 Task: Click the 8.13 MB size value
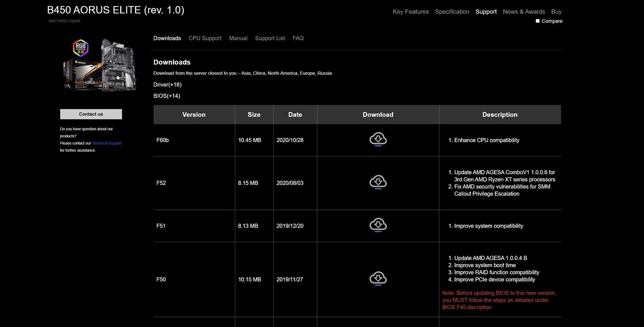(248, 226)
